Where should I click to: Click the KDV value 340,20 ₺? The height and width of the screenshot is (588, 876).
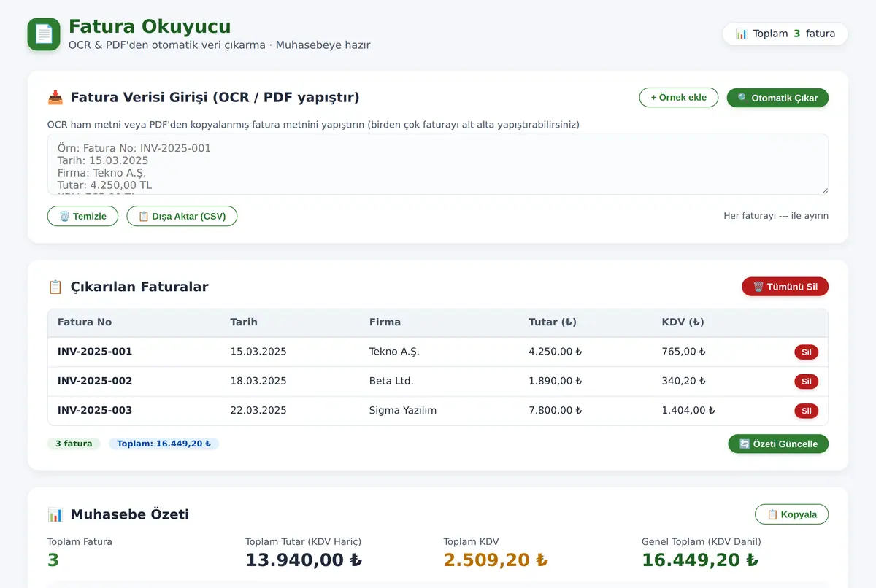click(x=684, y=381)
